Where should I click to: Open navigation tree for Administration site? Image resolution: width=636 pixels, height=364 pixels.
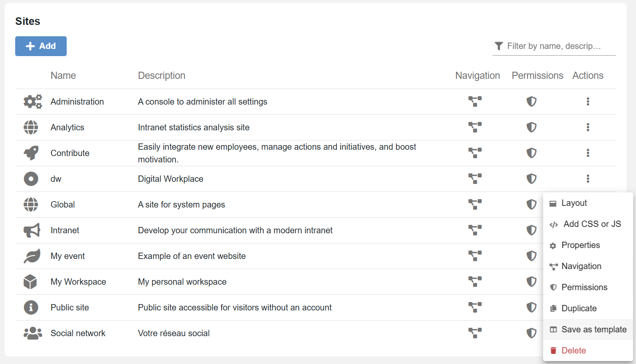(475, 102)
